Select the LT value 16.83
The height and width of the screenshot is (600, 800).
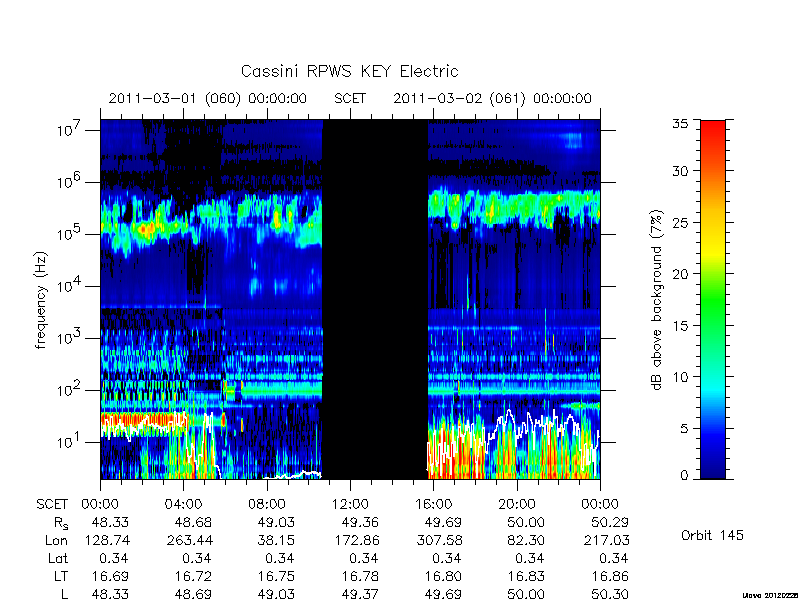pyautogui.click(x=527, y=576)
